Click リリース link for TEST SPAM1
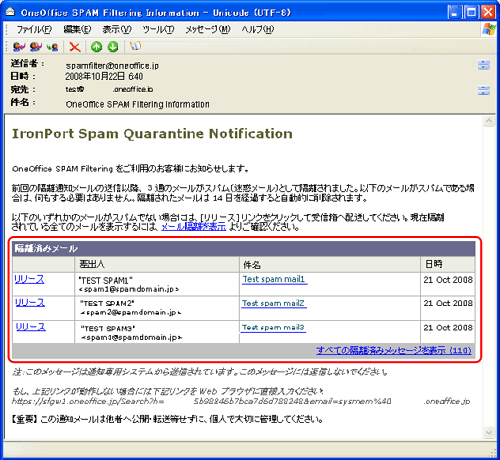 click(29, 279)
